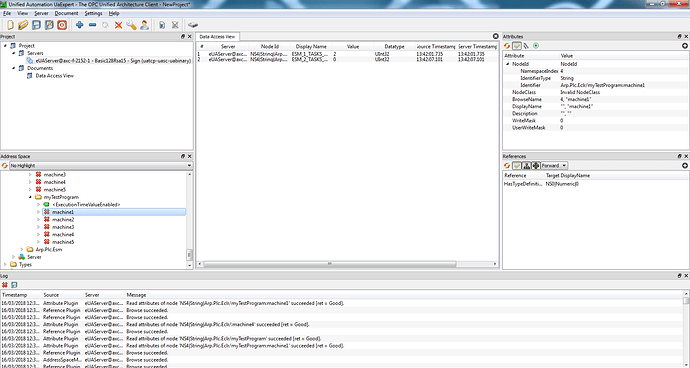
Task: Click the remove document icon in the toolbar
Action: (x=175, y=25)
